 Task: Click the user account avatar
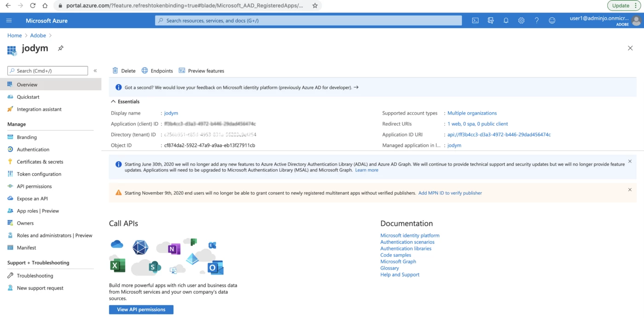coord(636,21)
